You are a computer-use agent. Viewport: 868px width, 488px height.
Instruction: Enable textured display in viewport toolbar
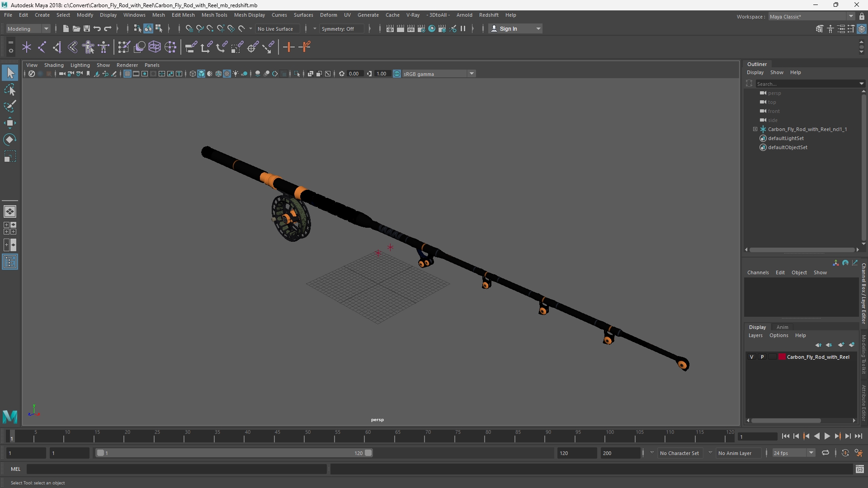(x=227, y=74)
